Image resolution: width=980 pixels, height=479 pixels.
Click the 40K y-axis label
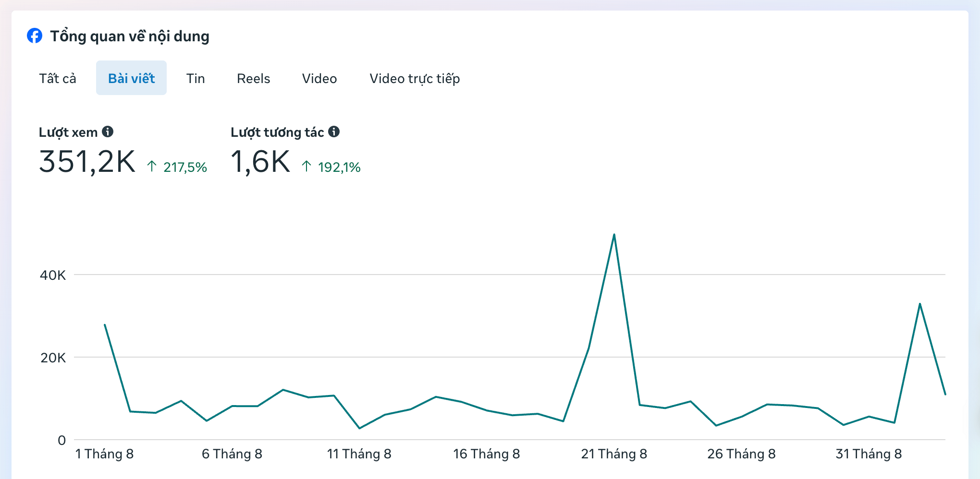pyautogui.click(x=53, y=275)
